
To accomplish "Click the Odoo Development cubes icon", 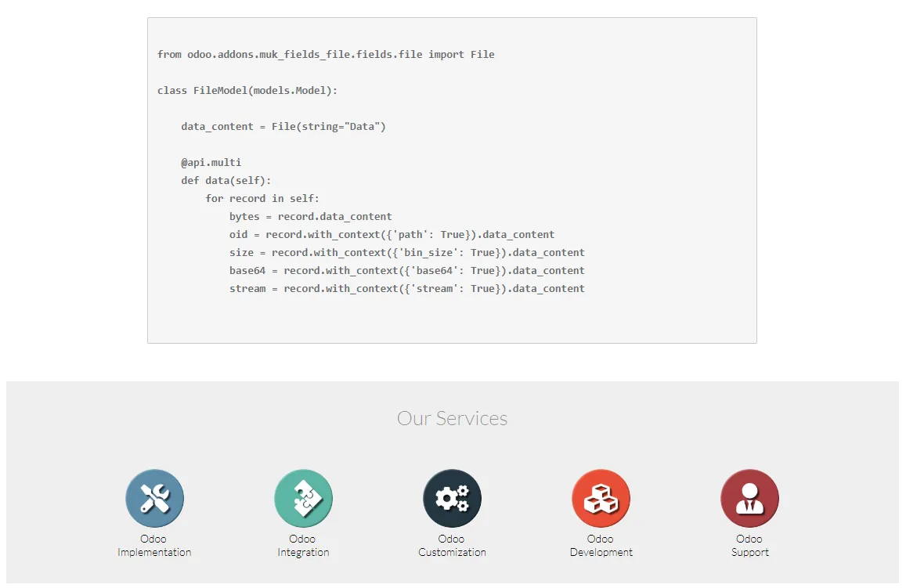I will (601, 499).
